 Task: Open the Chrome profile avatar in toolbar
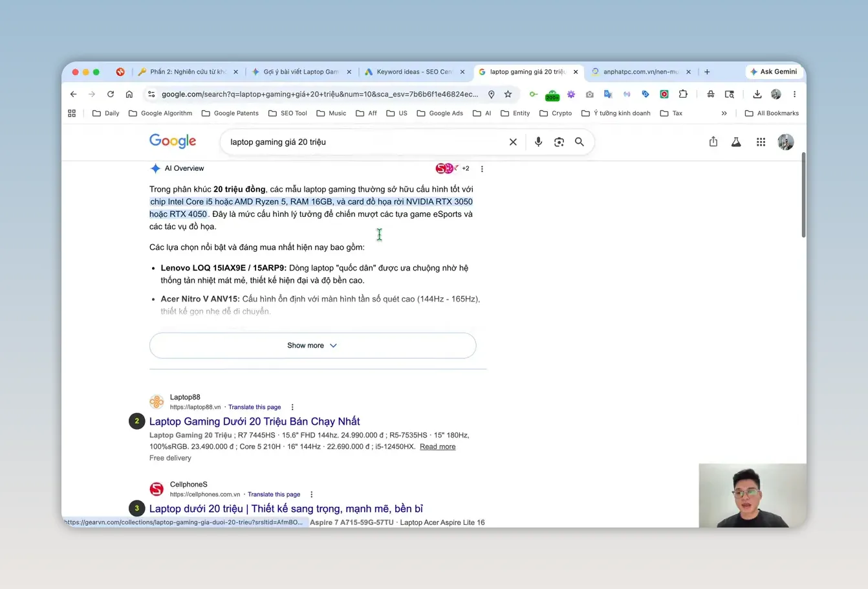(776, 94)
